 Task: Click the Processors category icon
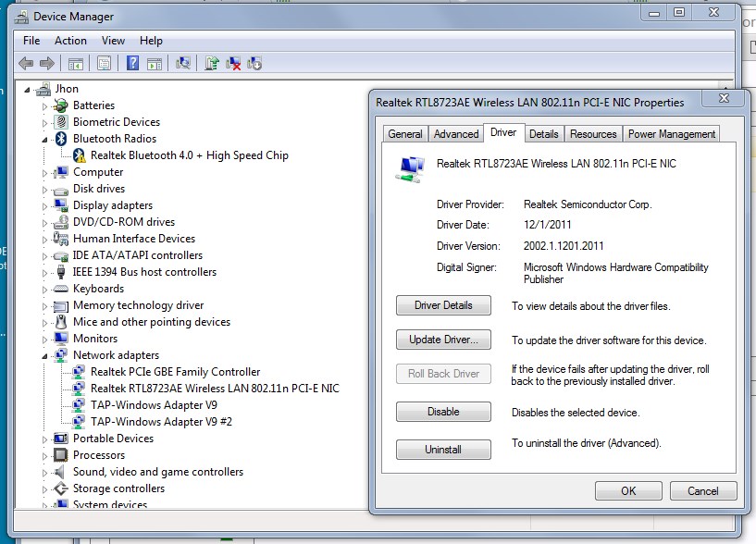(x=61, y=455)
